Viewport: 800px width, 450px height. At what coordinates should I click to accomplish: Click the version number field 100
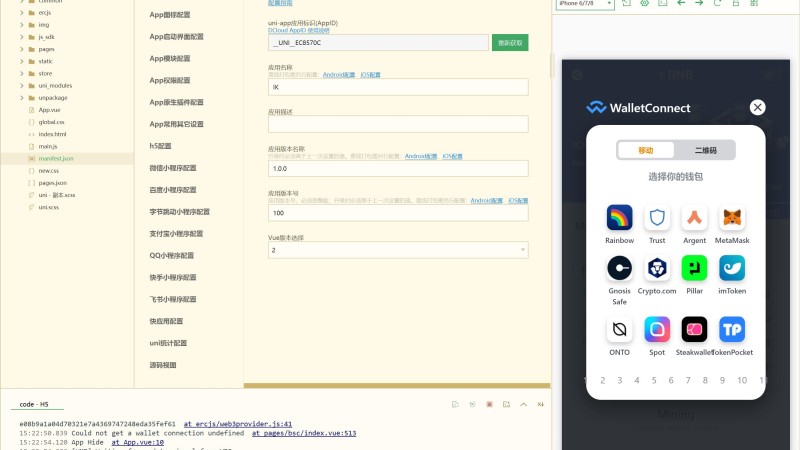coord(398,213)
